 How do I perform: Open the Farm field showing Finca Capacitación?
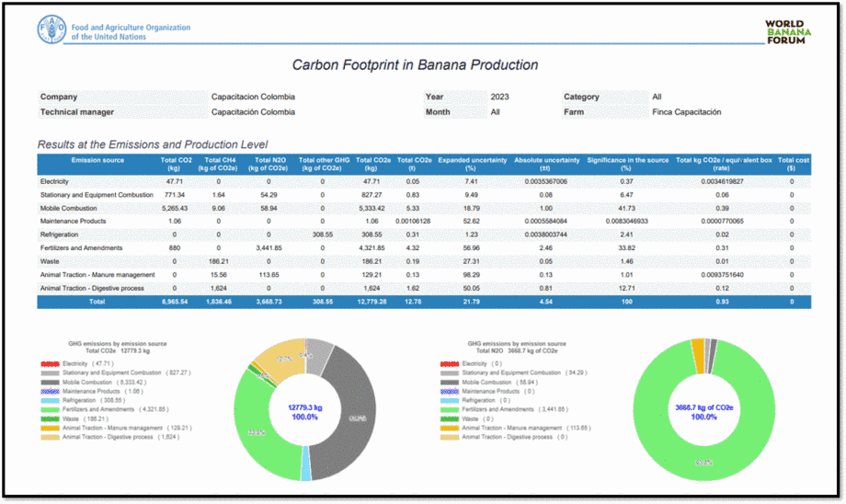[686, 112]
